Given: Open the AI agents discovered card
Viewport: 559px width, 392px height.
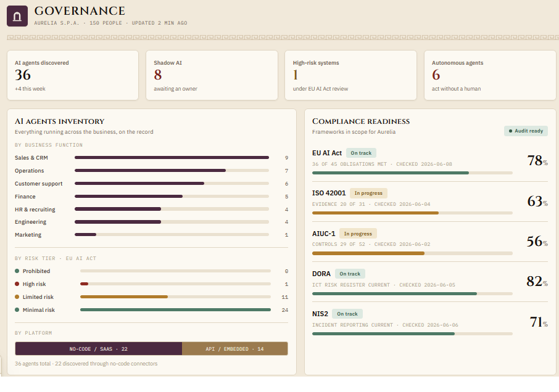Looking at the screenshot, I should click(73, 75).
